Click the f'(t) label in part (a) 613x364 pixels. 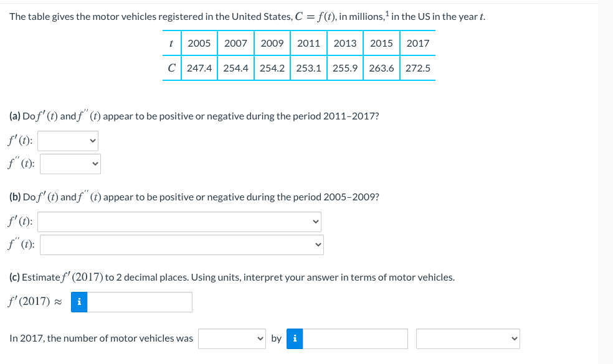[17, 141]
